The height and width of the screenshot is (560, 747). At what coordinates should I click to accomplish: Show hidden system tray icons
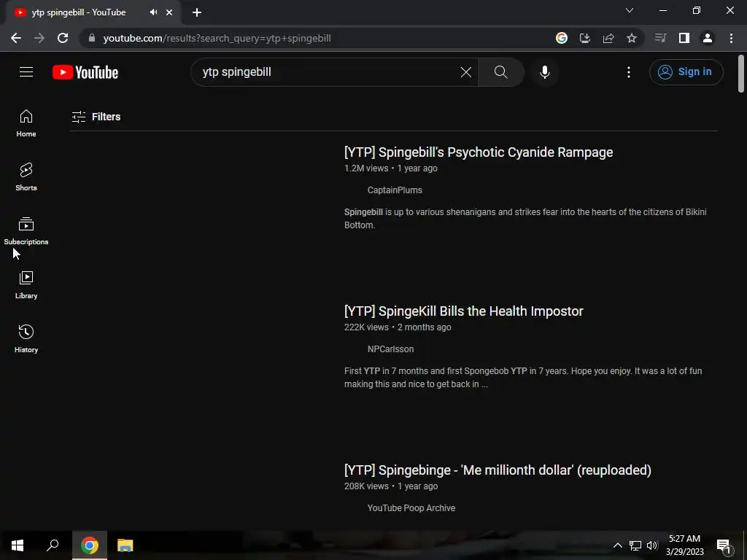tap(617, 545)
